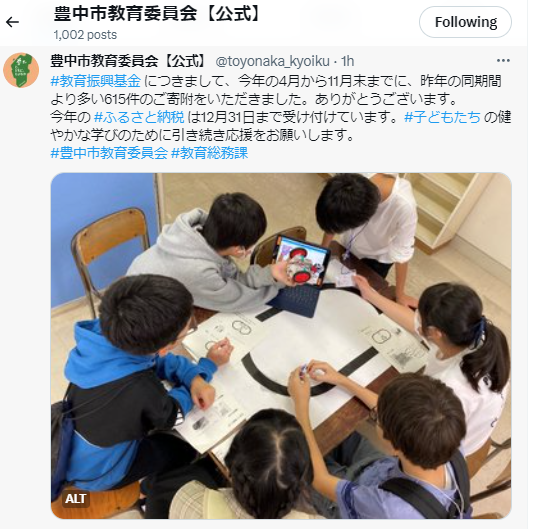
Task: Open the 1h post timestamp
Action: (347, 62)
